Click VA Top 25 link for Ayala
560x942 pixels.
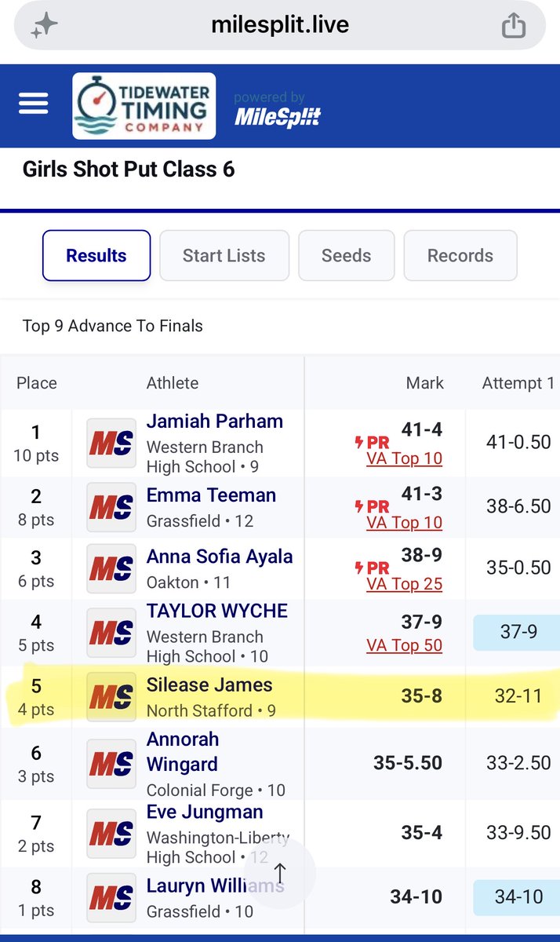pos(404,584)
